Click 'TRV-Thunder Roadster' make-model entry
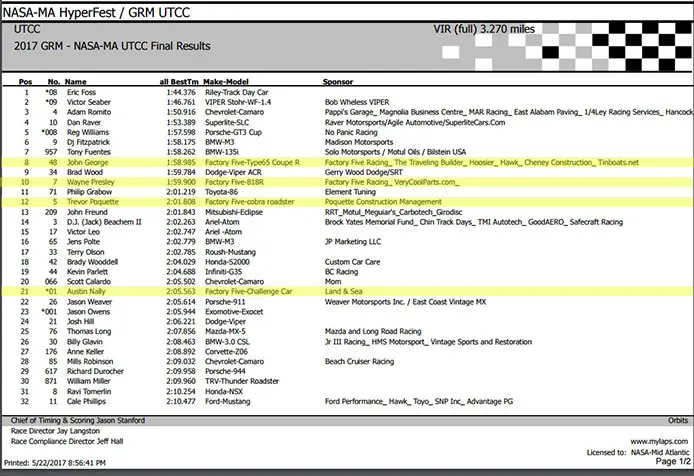This screenshot has height=476, width=694. pos(242,381)
